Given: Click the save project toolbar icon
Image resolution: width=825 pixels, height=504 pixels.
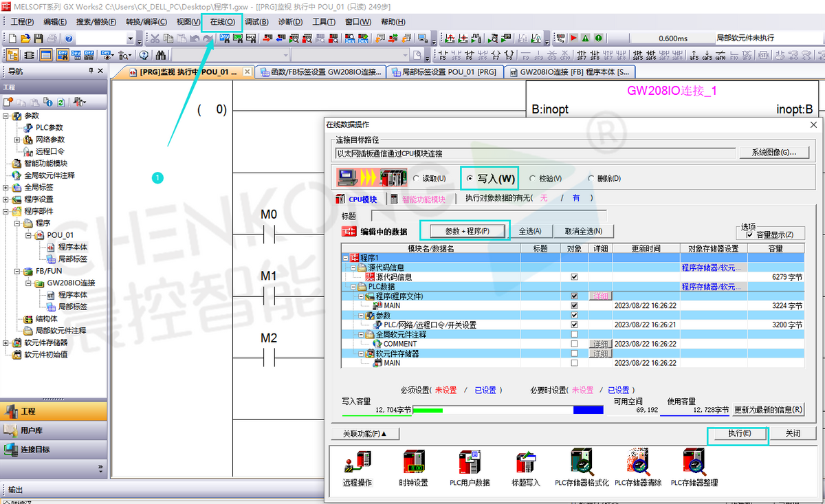Looking at the screenshot, I should [39, 39].
